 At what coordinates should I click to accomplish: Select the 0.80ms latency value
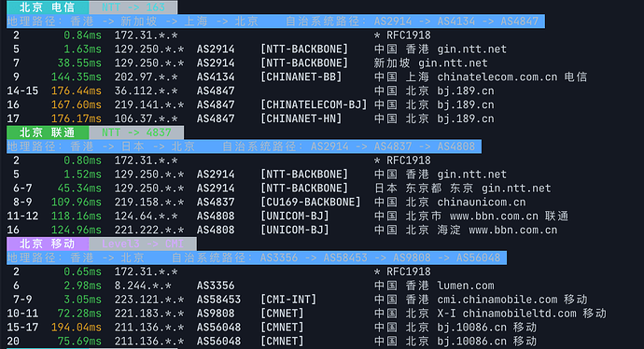click(x=82, y=161)
